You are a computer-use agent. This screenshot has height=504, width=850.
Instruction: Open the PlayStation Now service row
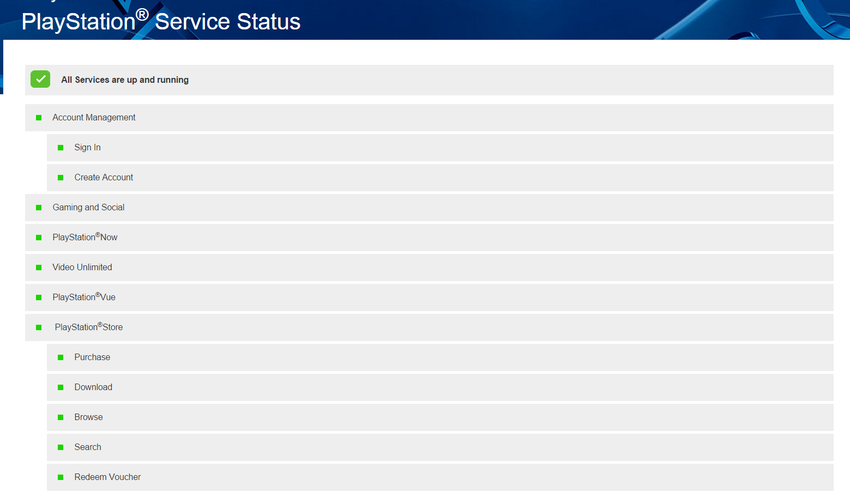[x=429, y=238]
